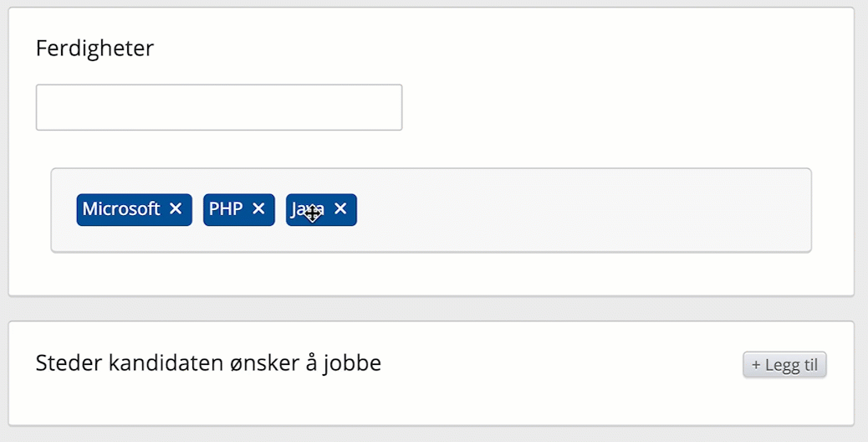Click the move cursor over the Java tag

coord(313,213)
